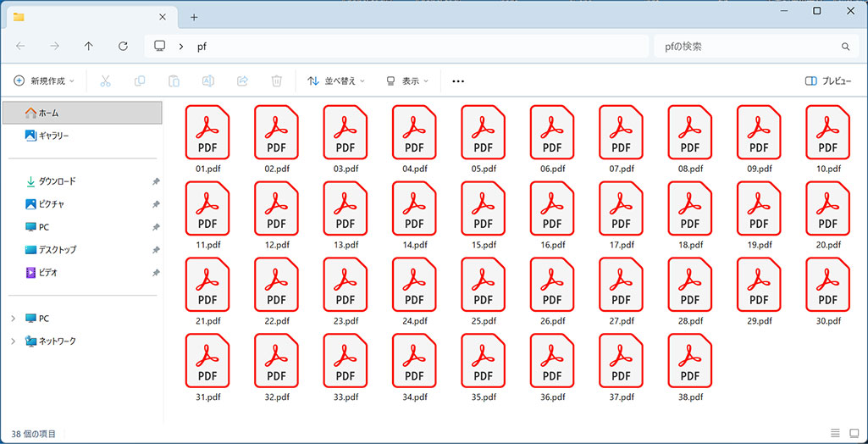Open the See more ellipsis menu
The width and height of the screenshot is (868, 444).
(x=458, y=81)
